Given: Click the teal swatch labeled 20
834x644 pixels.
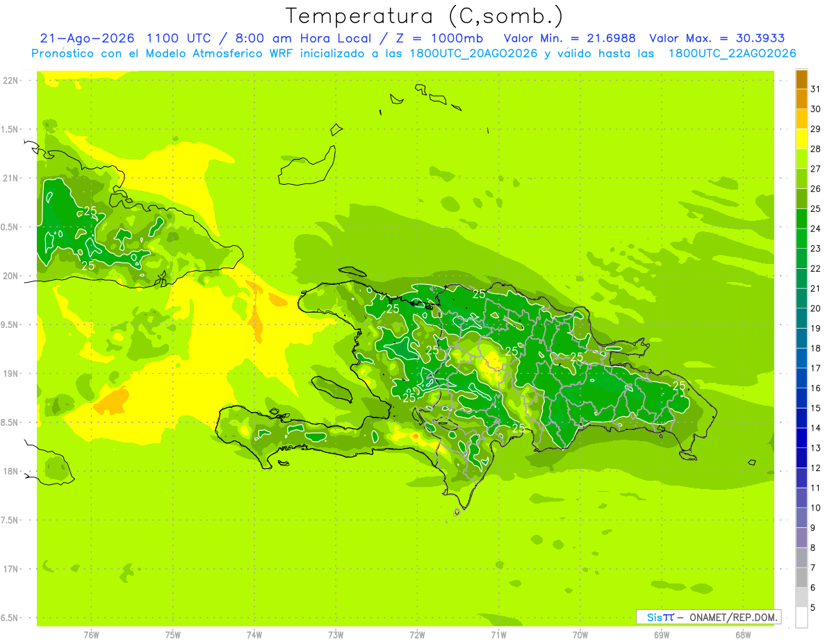Looking at the screenshot, I should (x=801, y=299).
